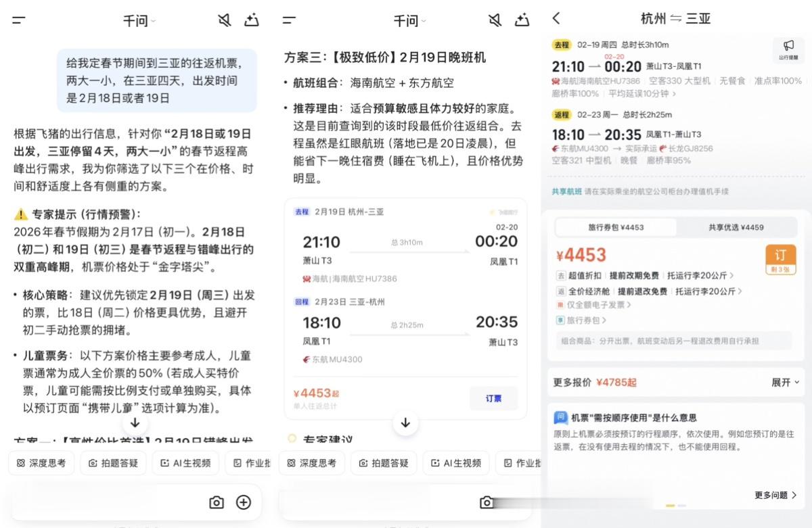Screen dimensions: 812x528
Task: Select 组合商品 split-ticketing notice text
Action: click(660, 341)
